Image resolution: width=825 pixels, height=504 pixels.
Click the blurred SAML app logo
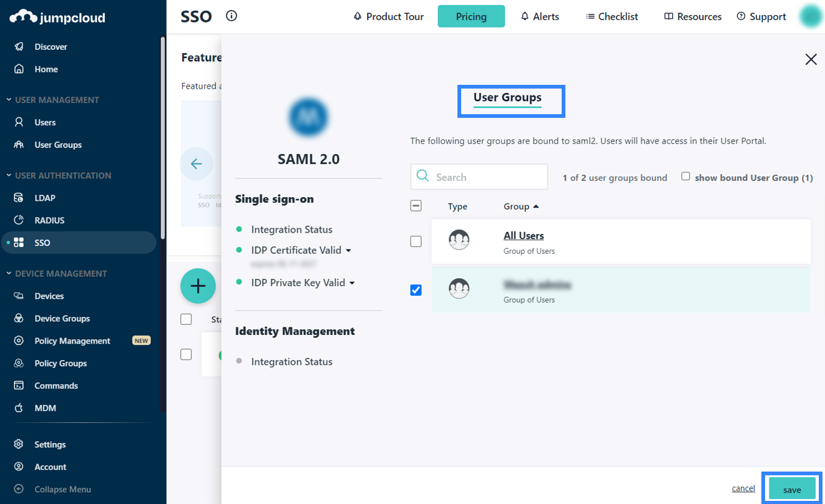[x=308, y=117]
